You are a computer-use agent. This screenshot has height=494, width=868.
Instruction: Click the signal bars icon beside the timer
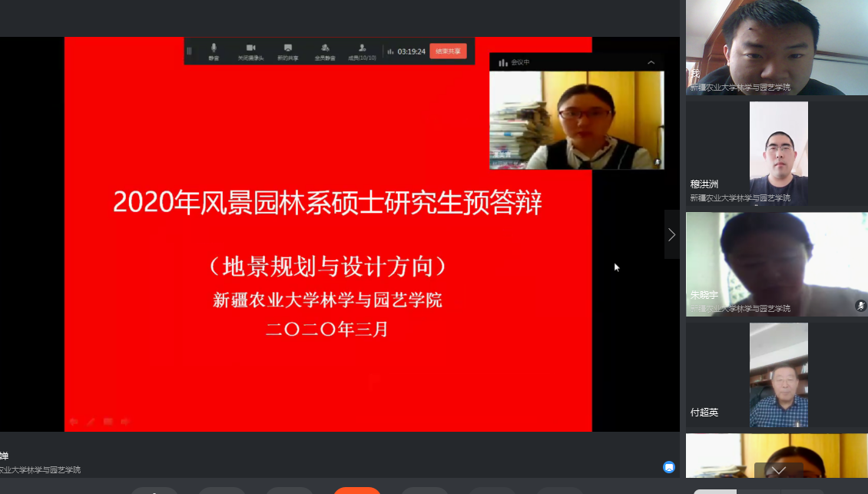click(x=390, y=51)
